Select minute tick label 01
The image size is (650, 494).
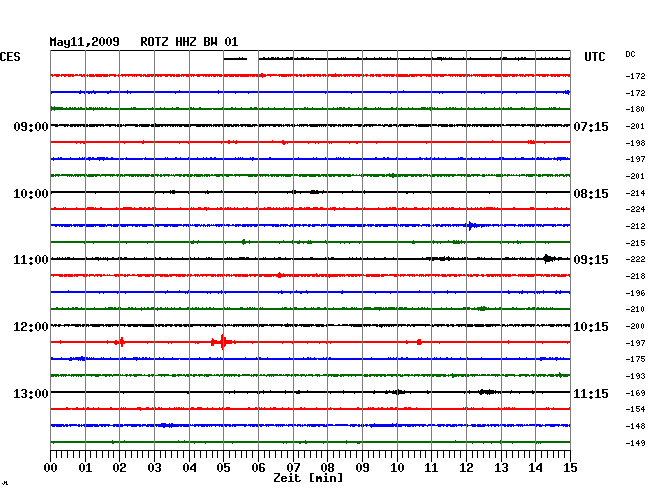point(85,468)
